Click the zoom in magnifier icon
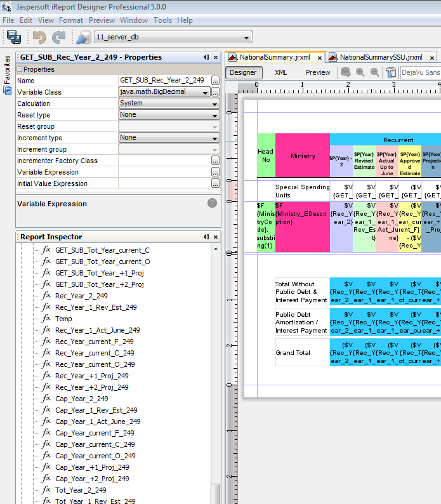This screenshot has width=441, height=504. tap(360, 72)
